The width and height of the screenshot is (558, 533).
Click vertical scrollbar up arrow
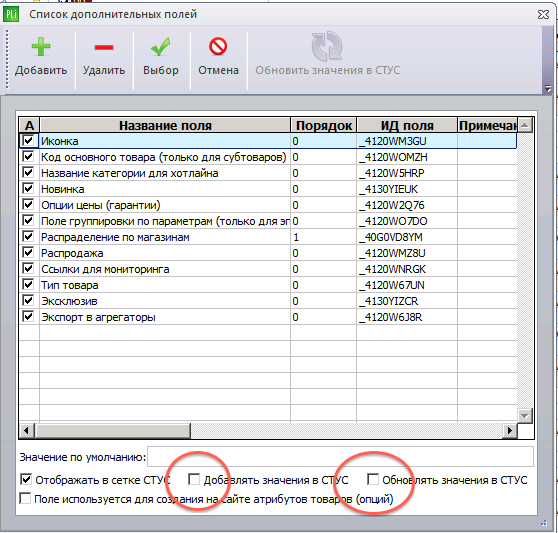tap(525, 125)
